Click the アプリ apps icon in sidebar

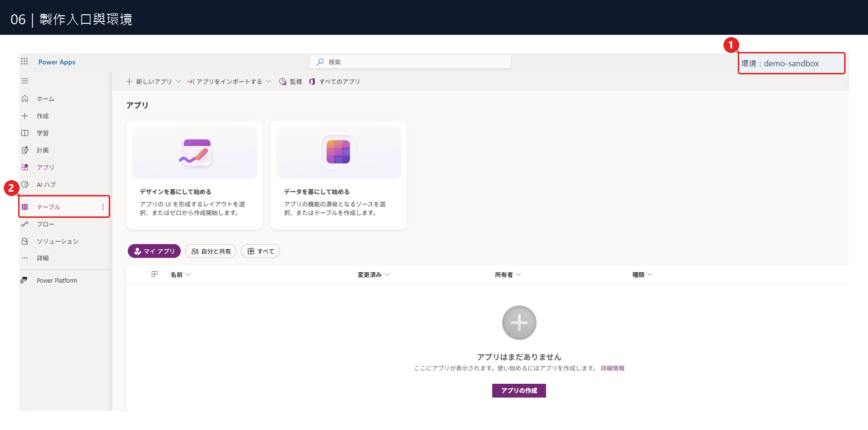(x=25, y=167)
